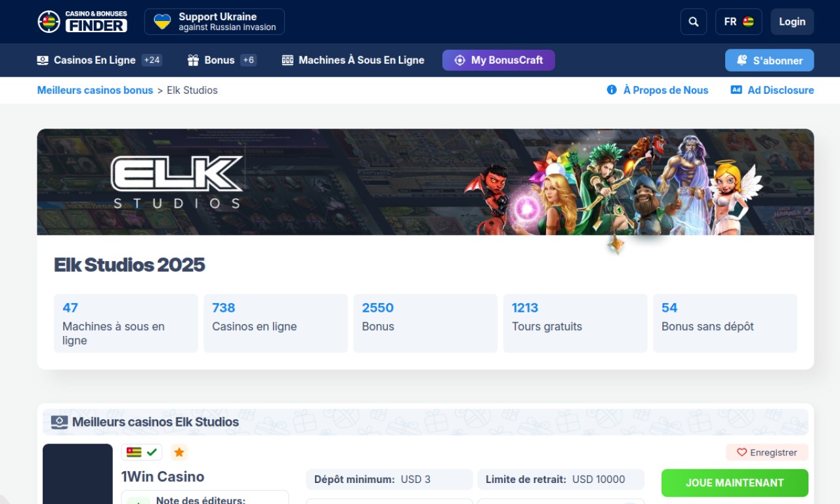The height and width of the screenshot is (504, 840).
Task: Open the Casinos En Ligne menu
Action: pos(94,60)
